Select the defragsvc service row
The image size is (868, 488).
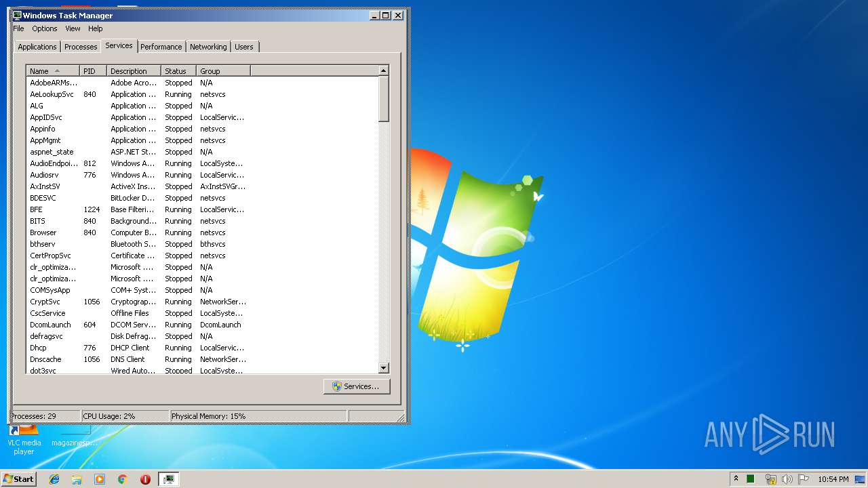coord(202,336)
